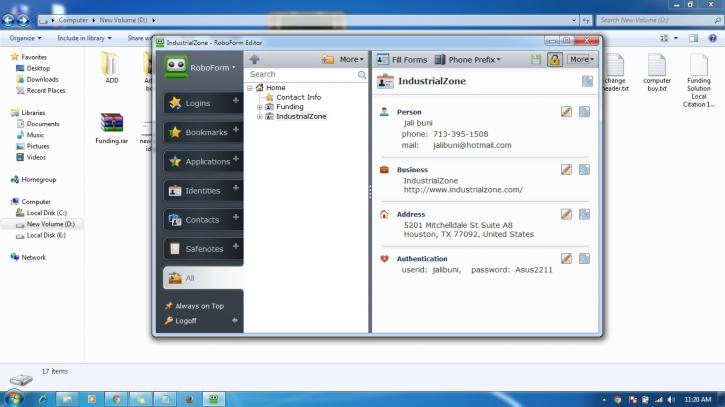This screenshot has height=407, width=725.
Task: Edit the Authentication section
Action: (x=566, y=259)
